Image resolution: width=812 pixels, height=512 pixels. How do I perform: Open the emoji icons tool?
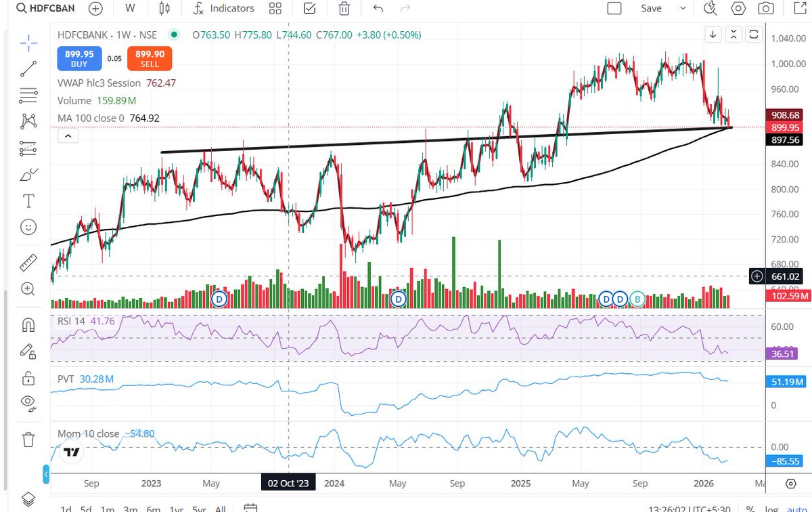click(x=28, y=227)
